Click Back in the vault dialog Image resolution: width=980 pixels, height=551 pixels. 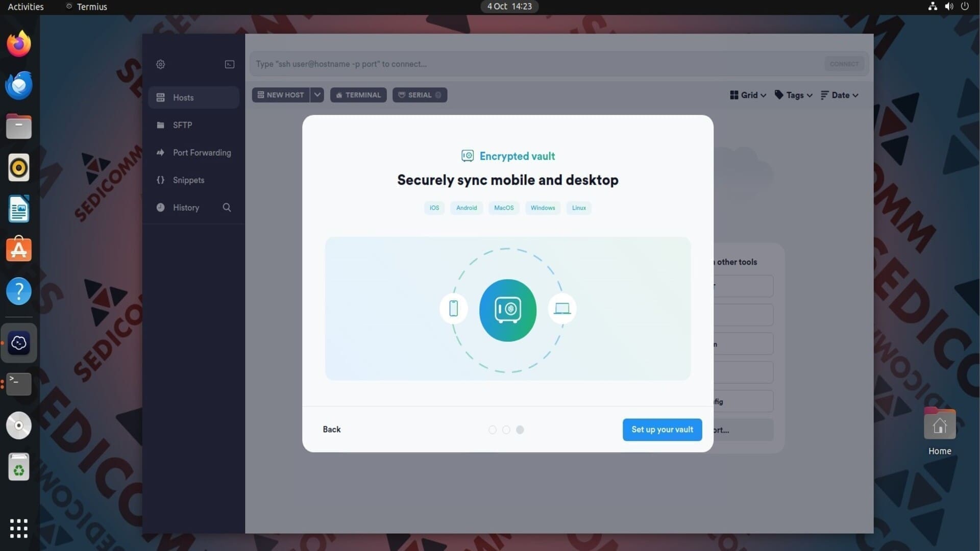(331, 430)
